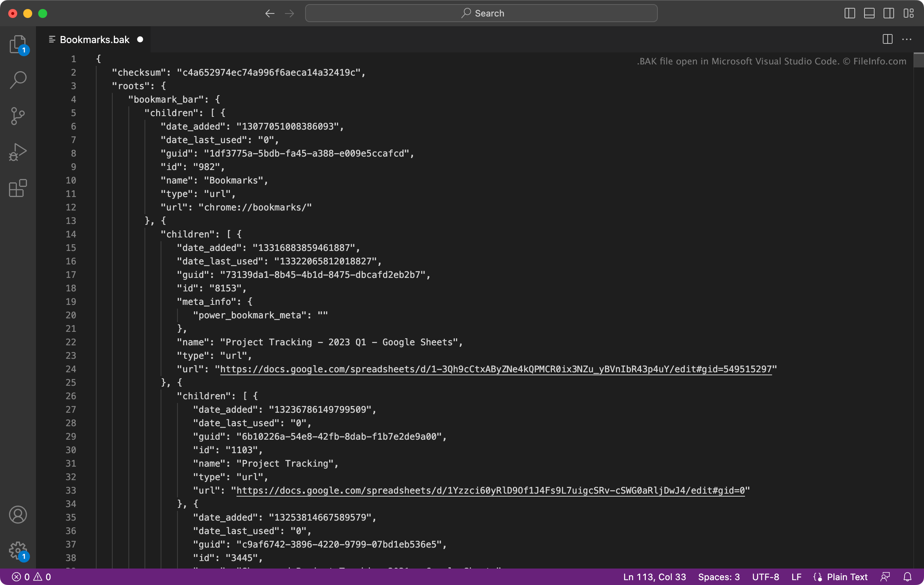Open the Explorer view in activity bar
The width and height of the screenshot is (924, 585).
(18, 44)
